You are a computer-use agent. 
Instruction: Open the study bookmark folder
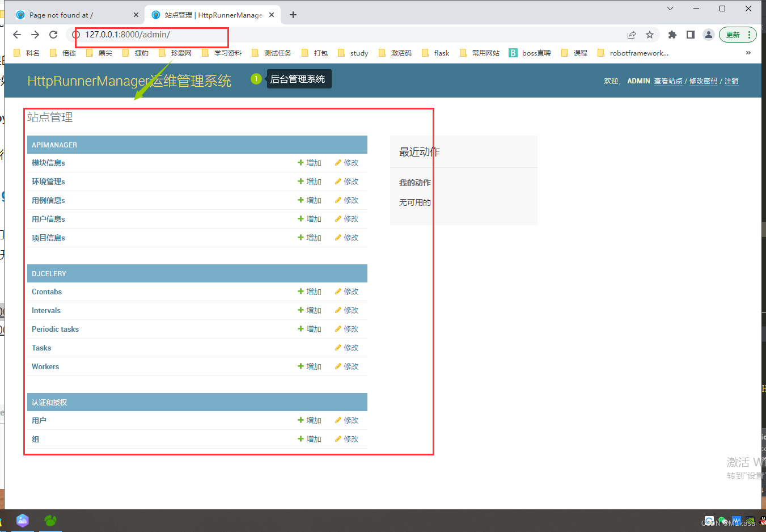point(353,53)
